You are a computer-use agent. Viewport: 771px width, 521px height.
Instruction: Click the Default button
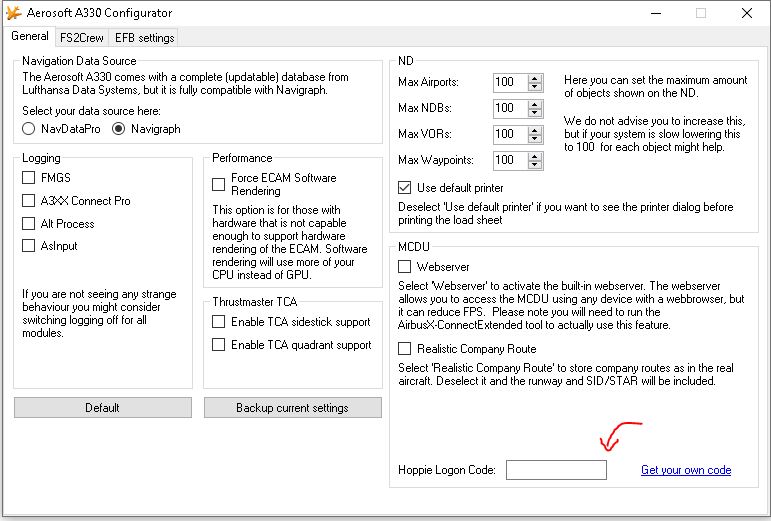pos(103,407)
